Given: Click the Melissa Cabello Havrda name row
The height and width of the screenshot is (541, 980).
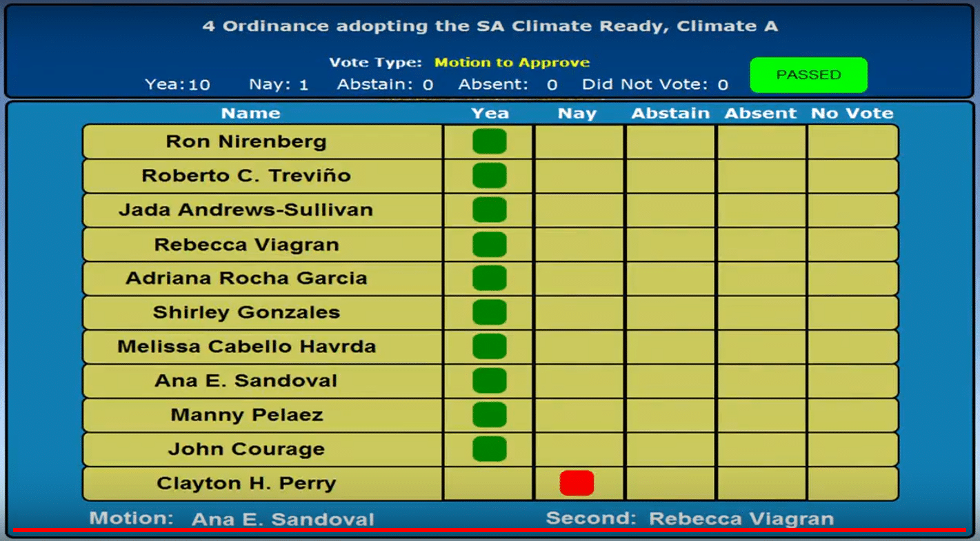Looking at the screenshot, I should point(247,347).
